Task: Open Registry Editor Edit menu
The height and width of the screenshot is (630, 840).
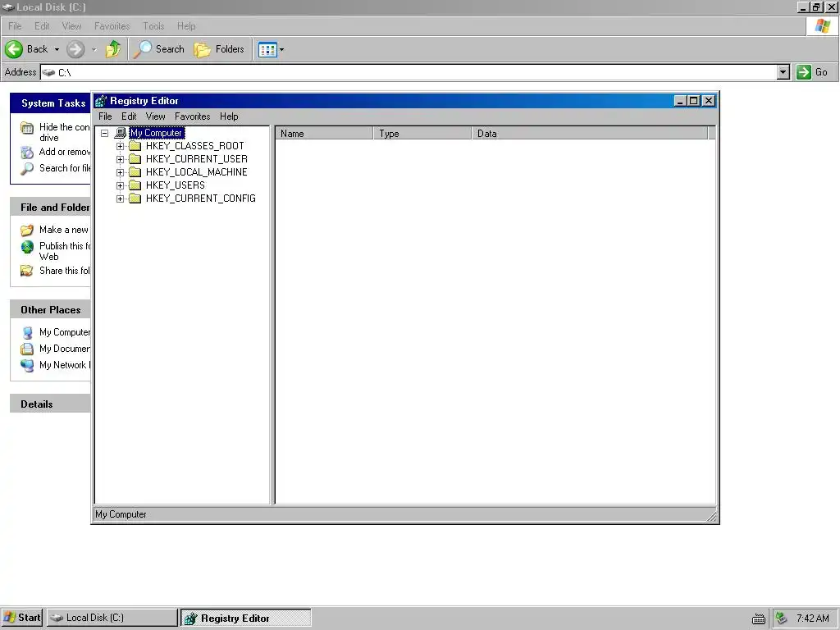Action: coord(129,116)
